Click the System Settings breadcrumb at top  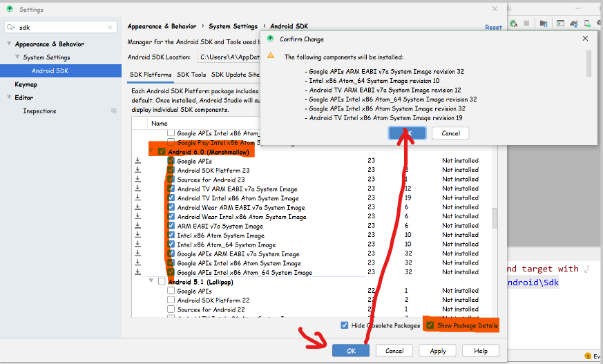tap(233, 26)
